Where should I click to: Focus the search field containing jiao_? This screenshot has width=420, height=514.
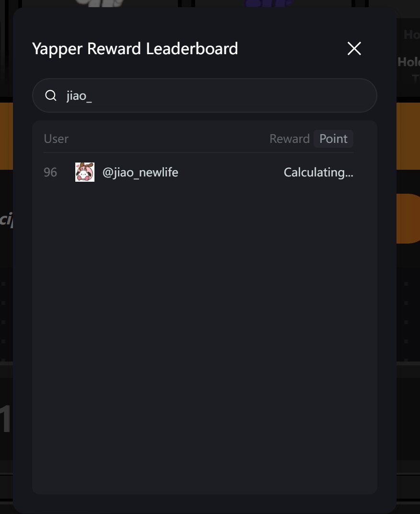click(x=216, y=96)
